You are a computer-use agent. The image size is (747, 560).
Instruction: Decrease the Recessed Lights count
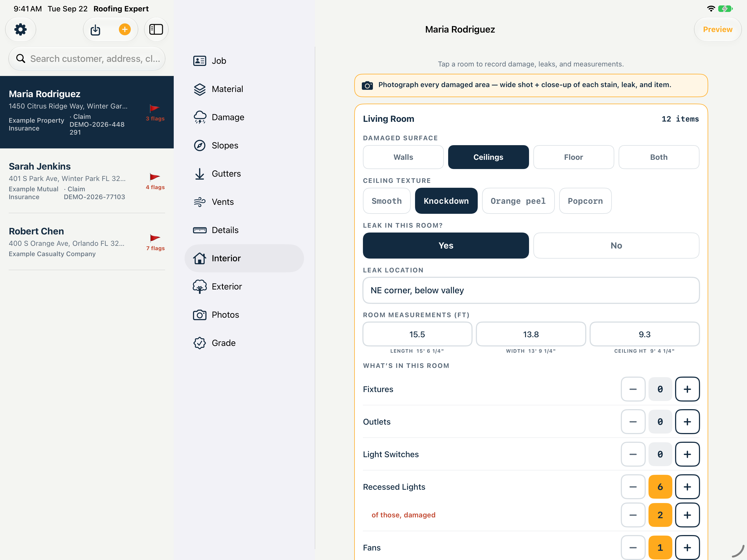[x=633, y=487]
